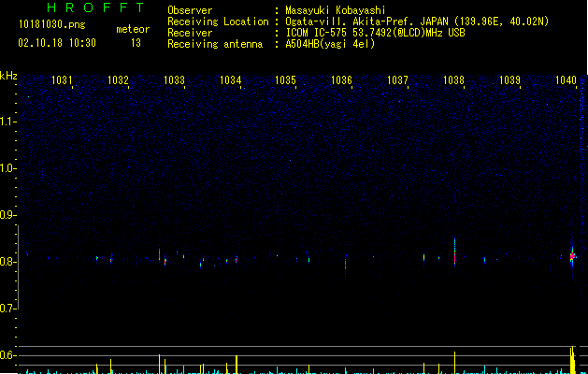
Task: Click the 1039 time axis label
Action: click(x=510, y=79)
